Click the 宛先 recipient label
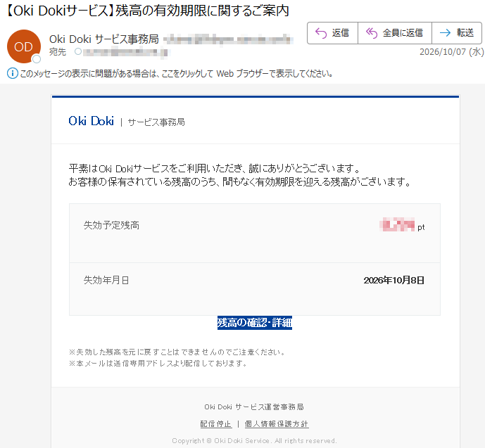The height and width of the screenshot is (448, 485). [58, 52]
